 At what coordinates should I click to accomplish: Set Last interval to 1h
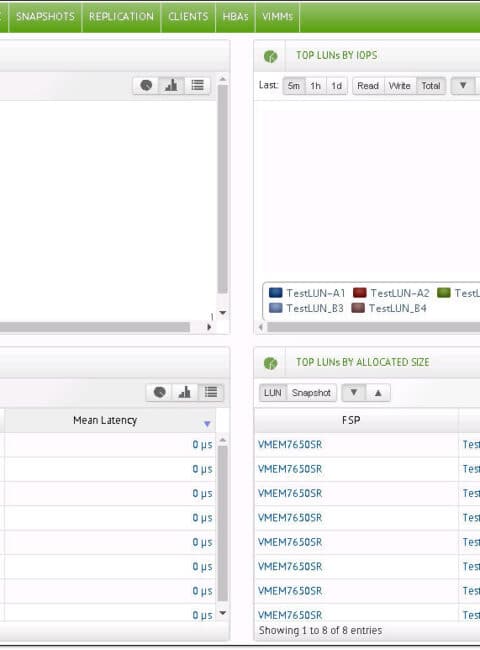[x=315, y=86]
